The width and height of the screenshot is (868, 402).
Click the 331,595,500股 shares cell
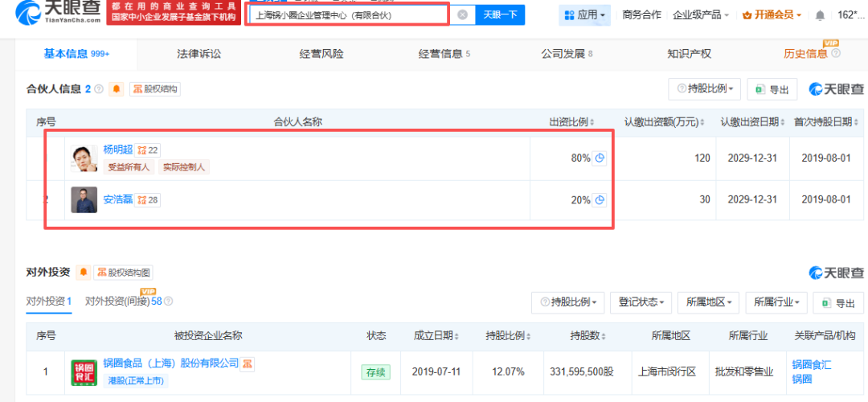(582, 372)
